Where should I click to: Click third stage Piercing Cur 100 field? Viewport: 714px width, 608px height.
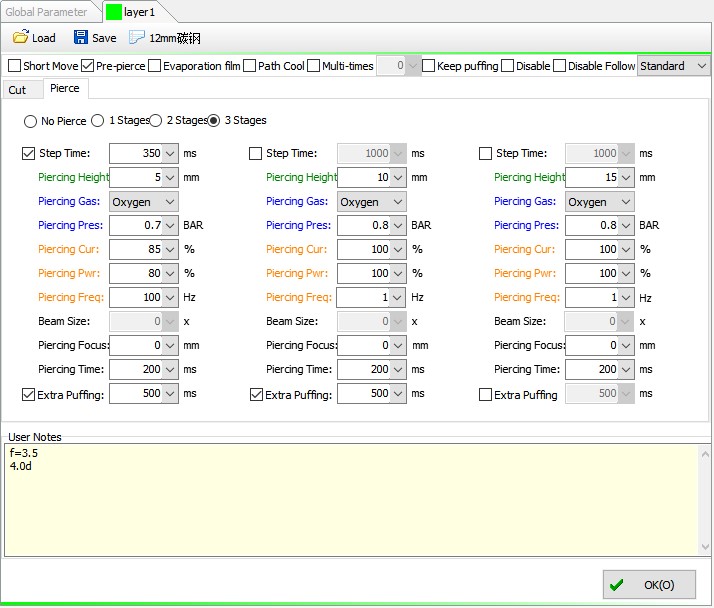[x=592, y=250]
